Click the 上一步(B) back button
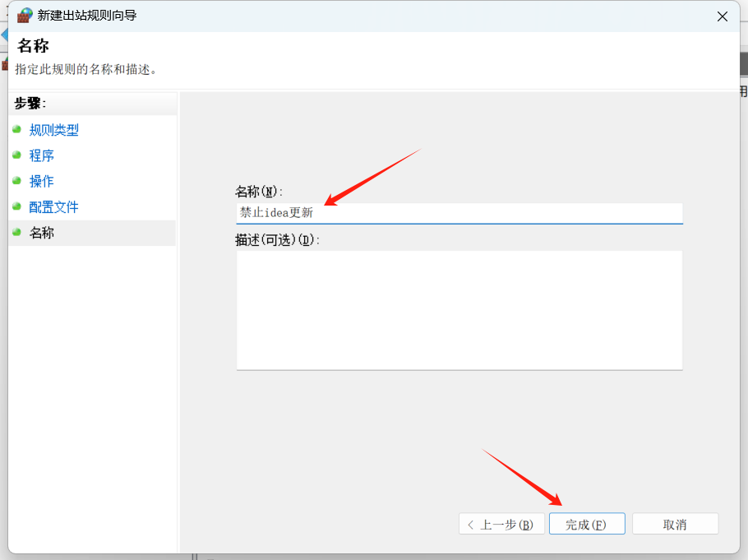Screen dimensions: 748x560 pyautogui.click(x=501, y=524)
